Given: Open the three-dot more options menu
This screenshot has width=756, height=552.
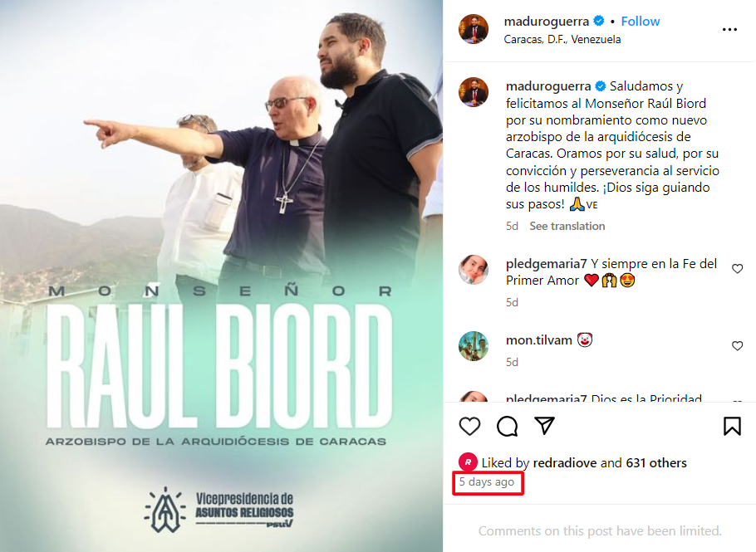Looking at the screenshot, I should (729, 30).
